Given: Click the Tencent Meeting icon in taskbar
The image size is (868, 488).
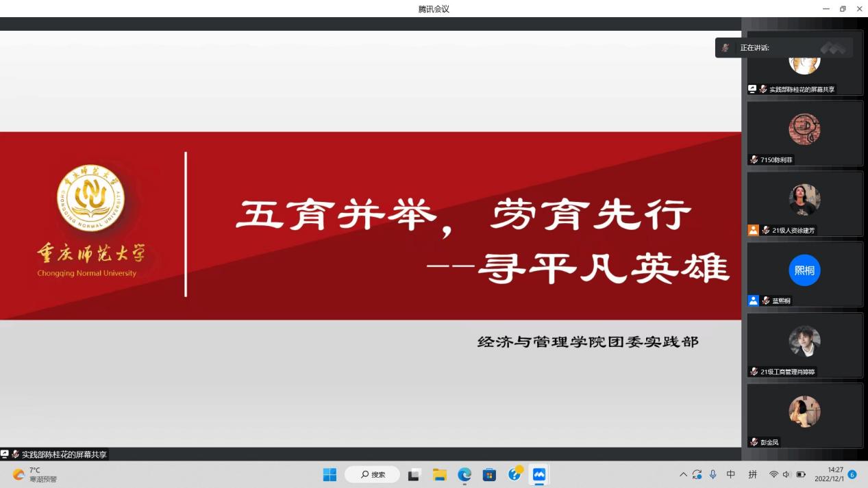Looking at the screenshot, I should click(x=539, y=474).
